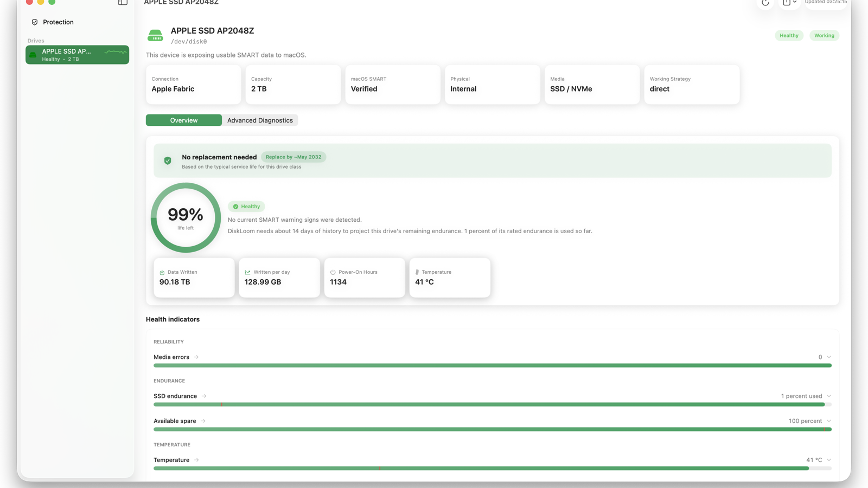868x488 pixels.
Task: Click the 1 percent used value
Action: tap(801, 396)
